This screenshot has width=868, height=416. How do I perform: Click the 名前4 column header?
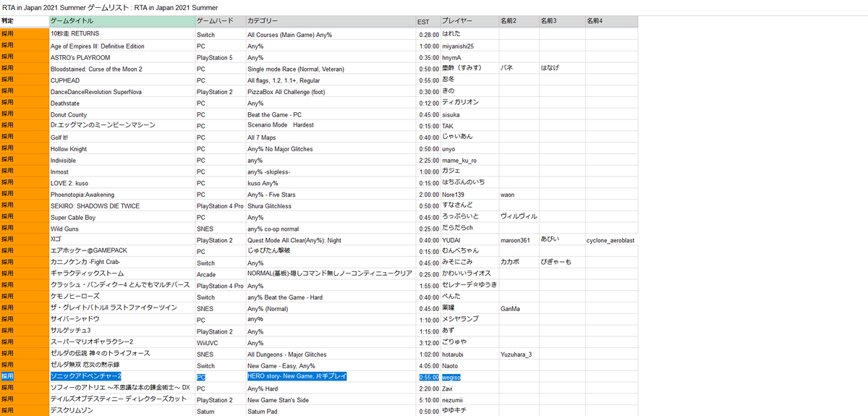(611, 22)
